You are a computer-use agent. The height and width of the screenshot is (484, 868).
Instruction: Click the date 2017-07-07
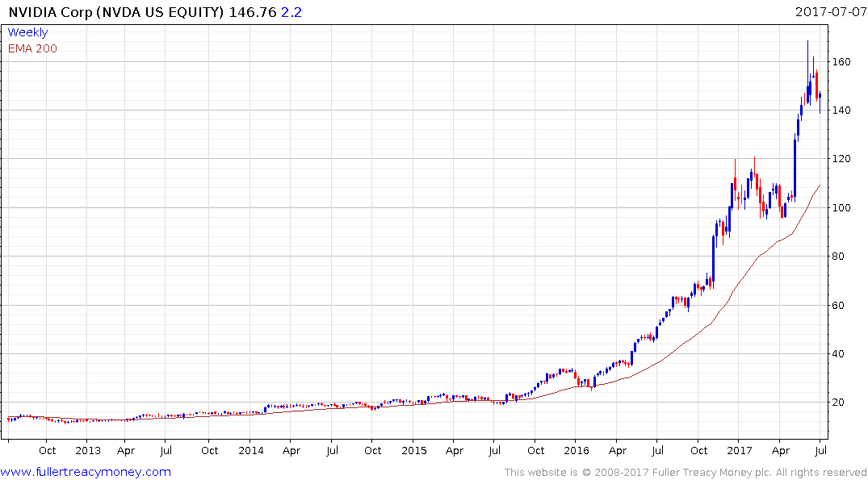coord(831,11)
